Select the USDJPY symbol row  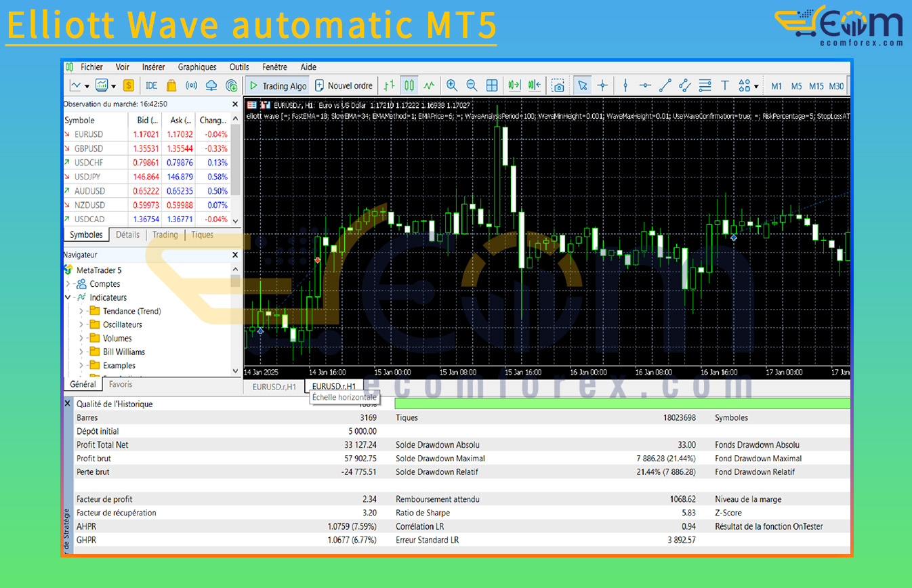pos(147,177)
